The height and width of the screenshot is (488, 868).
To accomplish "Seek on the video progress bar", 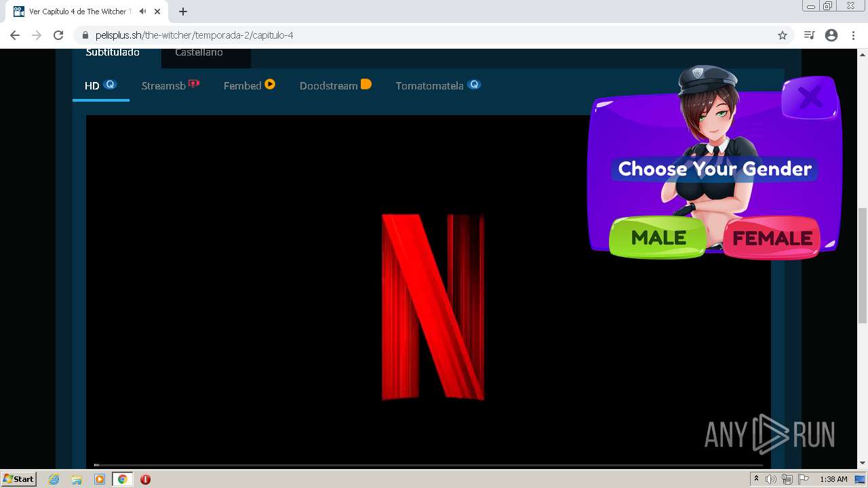I will [x=428, y=465].
